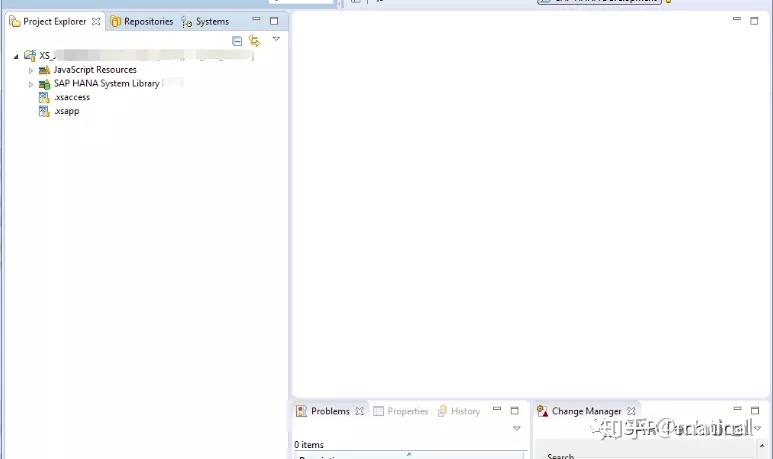Toggle Link with Editor icon

[x=254, y=40]
